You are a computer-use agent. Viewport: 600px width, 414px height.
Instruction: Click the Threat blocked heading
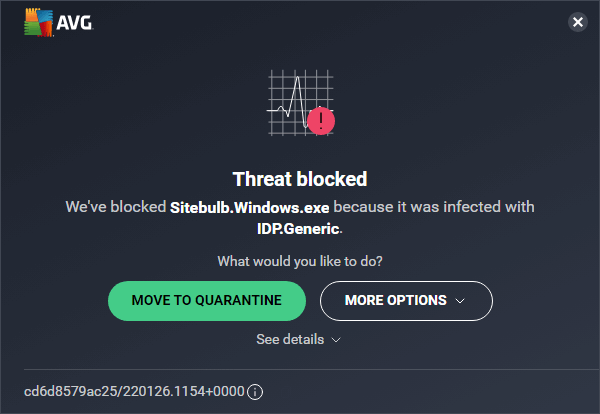300,179
